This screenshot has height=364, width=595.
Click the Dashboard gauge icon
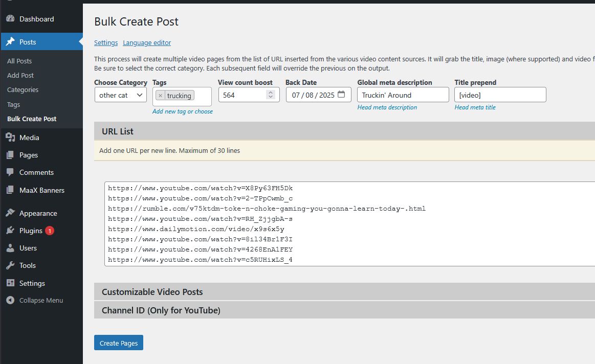pyautogui.click(x=10, y=19)
